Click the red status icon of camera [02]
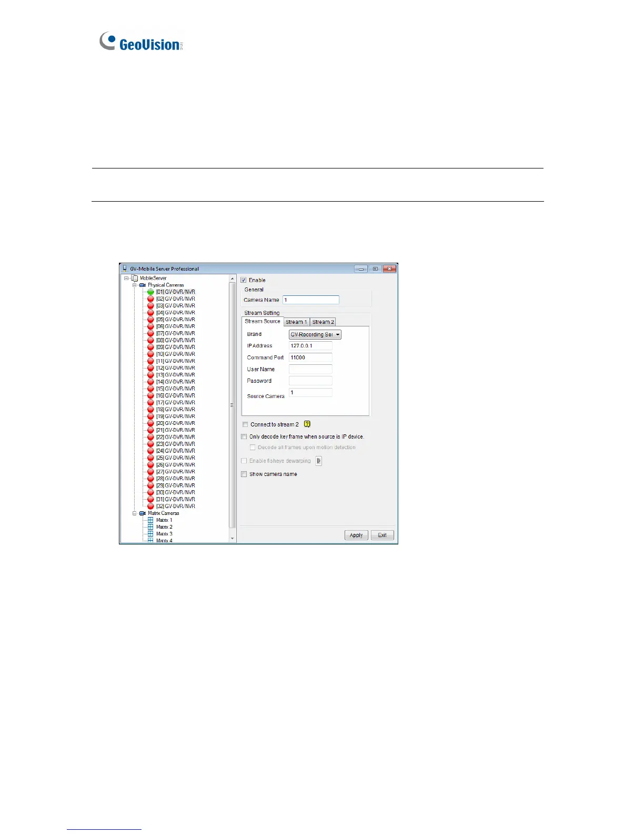This screenshot has height=834, width=644. tap(150, 299)
